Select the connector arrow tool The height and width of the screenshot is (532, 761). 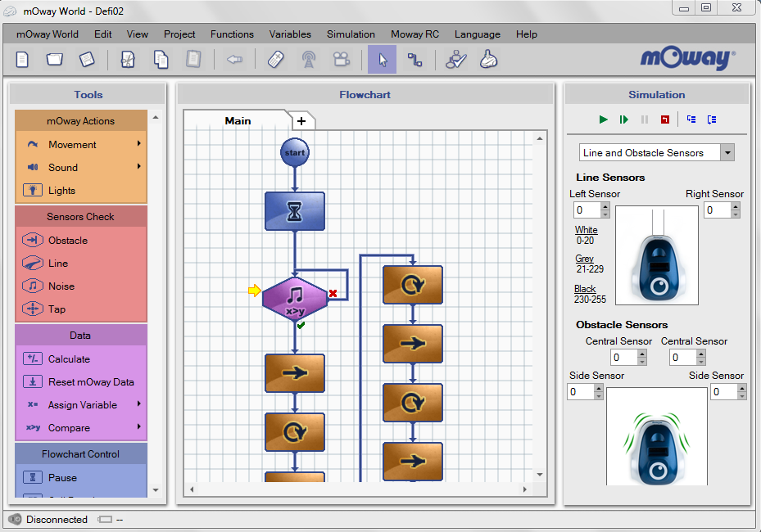[414, 60]
